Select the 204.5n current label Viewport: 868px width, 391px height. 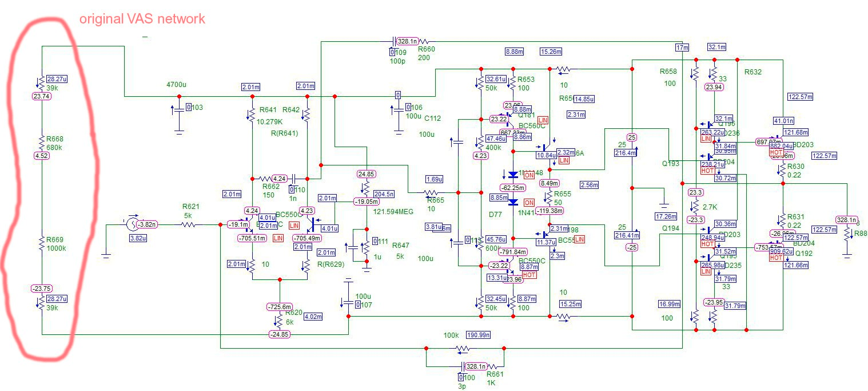(383, 193)
